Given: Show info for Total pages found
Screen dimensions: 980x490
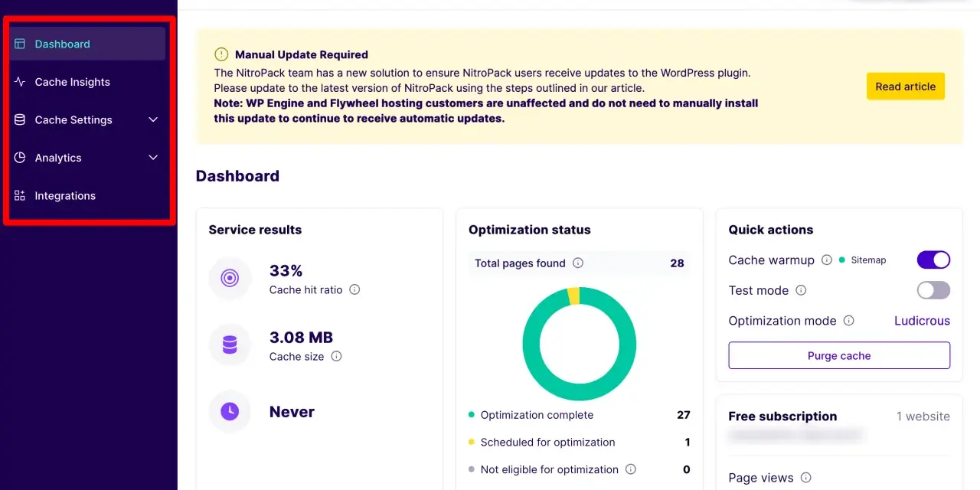Looking at the screenshot, I should 578,263.
